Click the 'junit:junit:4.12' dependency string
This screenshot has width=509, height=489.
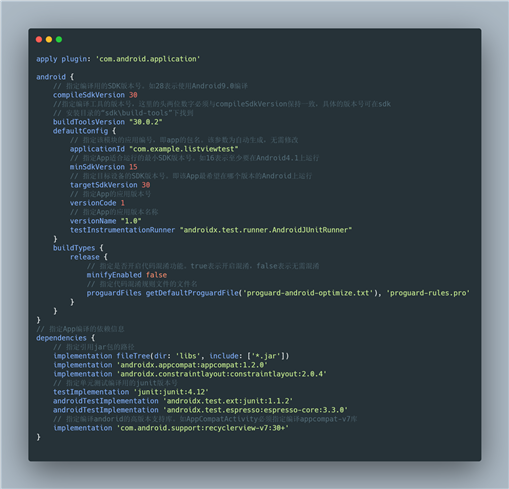tap(171, 392)
